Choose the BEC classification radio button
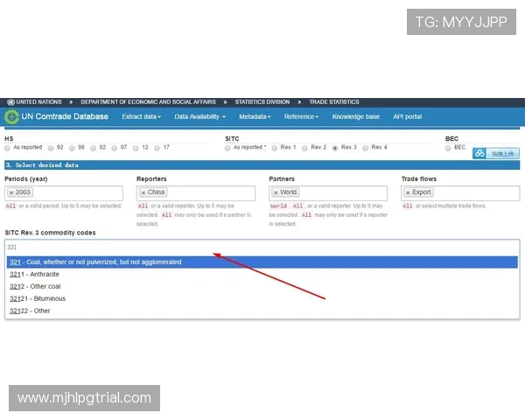This screenshot has width=525, height=420. coord(449,148)
